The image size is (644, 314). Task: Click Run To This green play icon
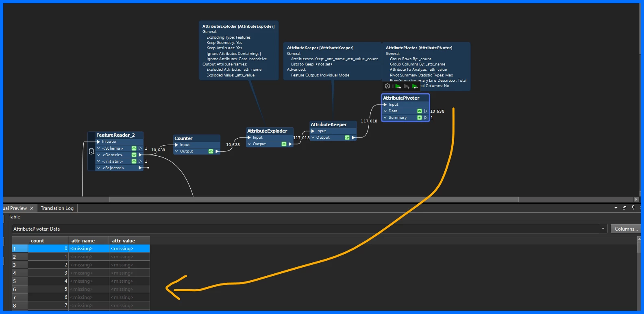(x=398, y=86)
